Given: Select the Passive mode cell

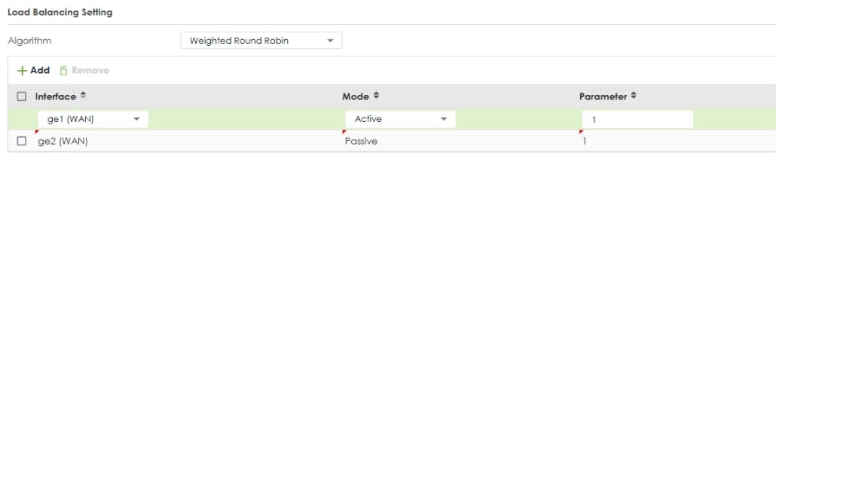Looking at the screenshot, I should pyautogui.click(x=361, y=141).
